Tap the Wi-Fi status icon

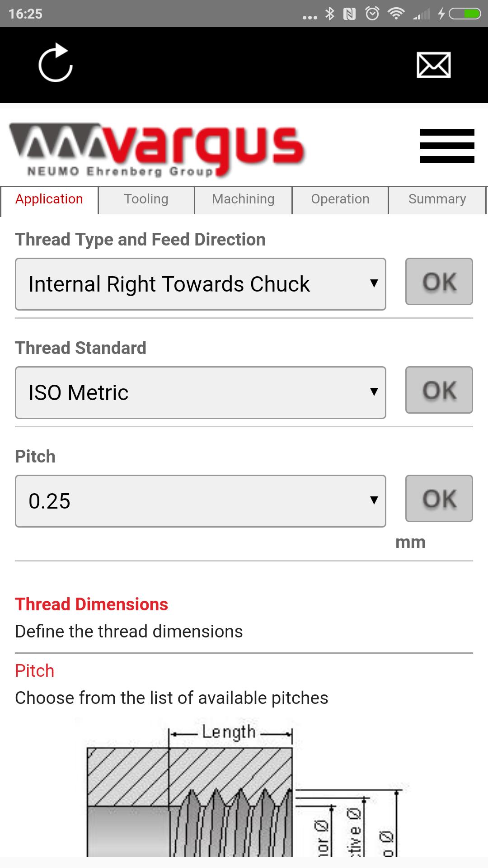396,14
